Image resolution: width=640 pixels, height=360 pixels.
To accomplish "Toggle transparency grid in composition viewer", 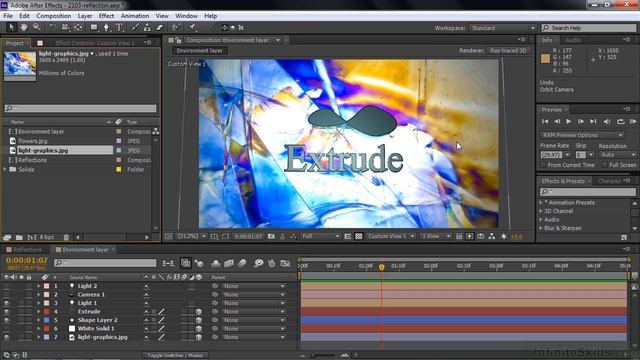I will [x=358, y=236].
